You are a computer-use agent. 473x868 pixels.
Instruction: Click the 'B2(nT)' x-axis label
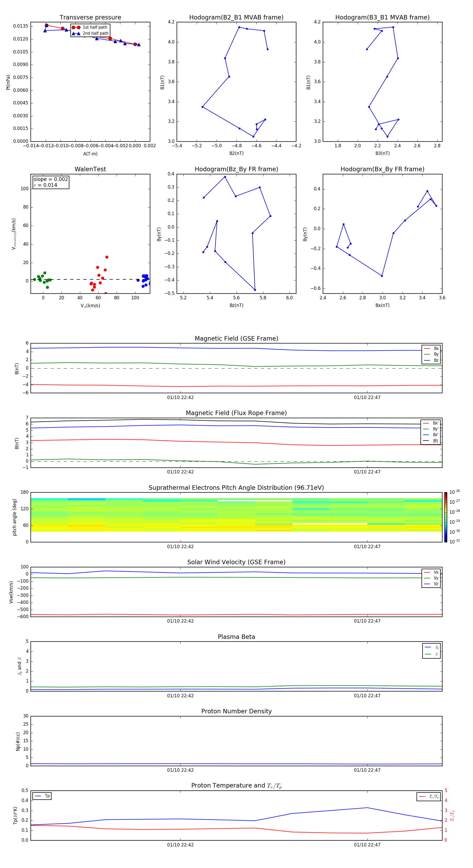pyautogui.click(x=236, y=153)
